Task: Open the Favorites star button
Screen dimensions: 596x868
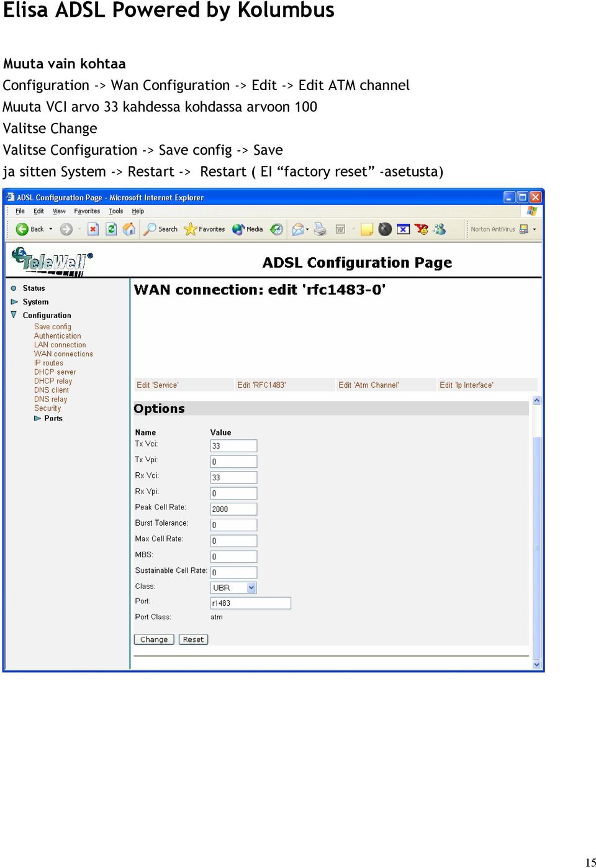Action: [204, 229]
